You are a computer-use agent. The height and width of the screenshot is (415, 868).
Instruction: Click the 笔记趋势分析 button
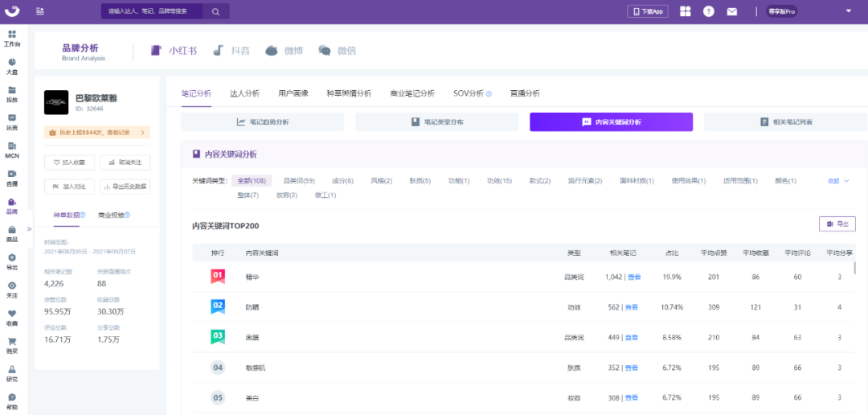[262, 122]
